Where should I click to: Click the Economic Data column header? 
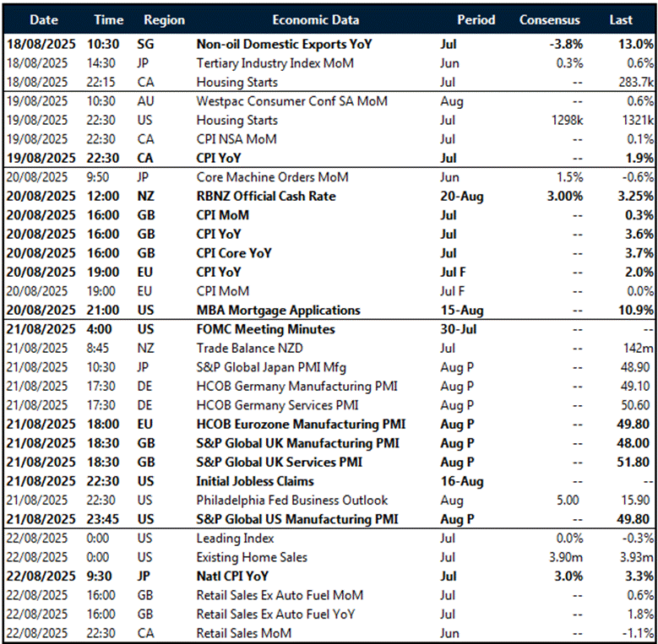[315, 19]
